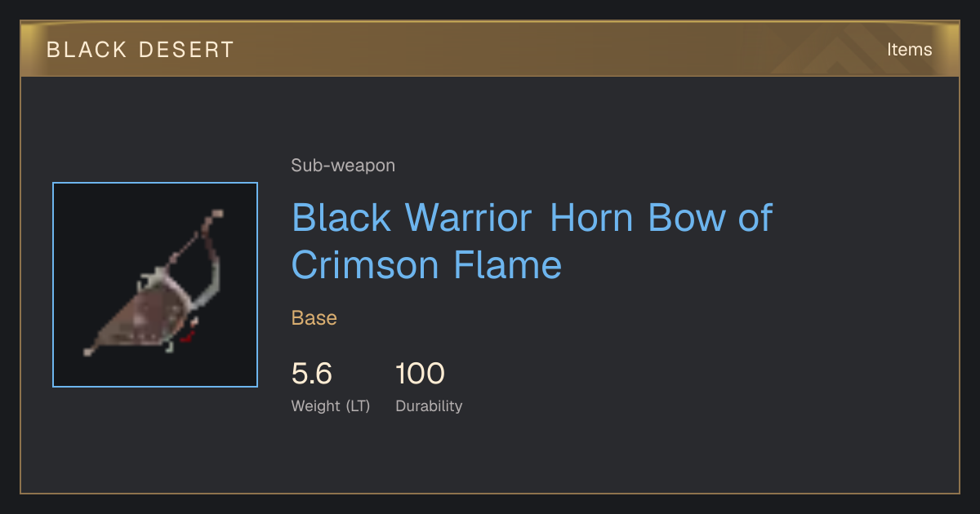The height and width of the screenshot is (514, 980).
Task: Click the upper tip of the bow image
Action: click(x=216, y=214)
